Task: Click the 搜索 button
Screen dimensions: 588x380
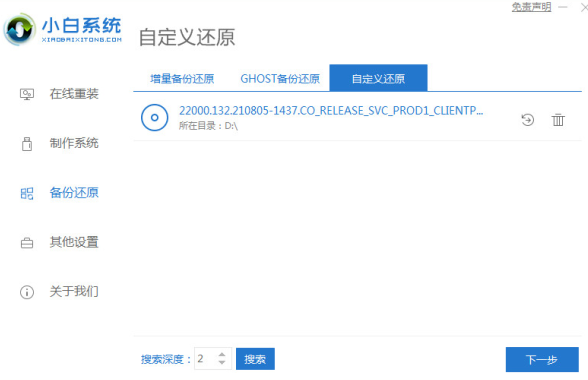Action: (255, 359)
